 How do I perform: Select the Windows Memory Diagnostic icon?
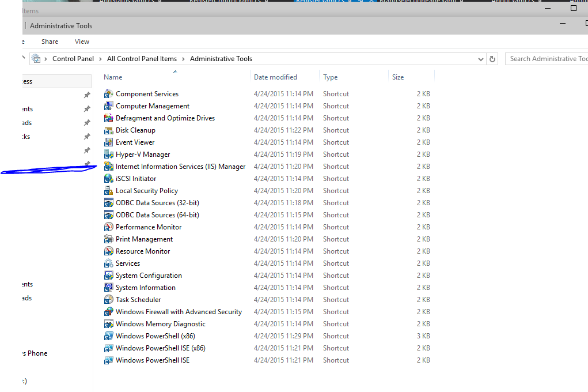coord(108,323)
